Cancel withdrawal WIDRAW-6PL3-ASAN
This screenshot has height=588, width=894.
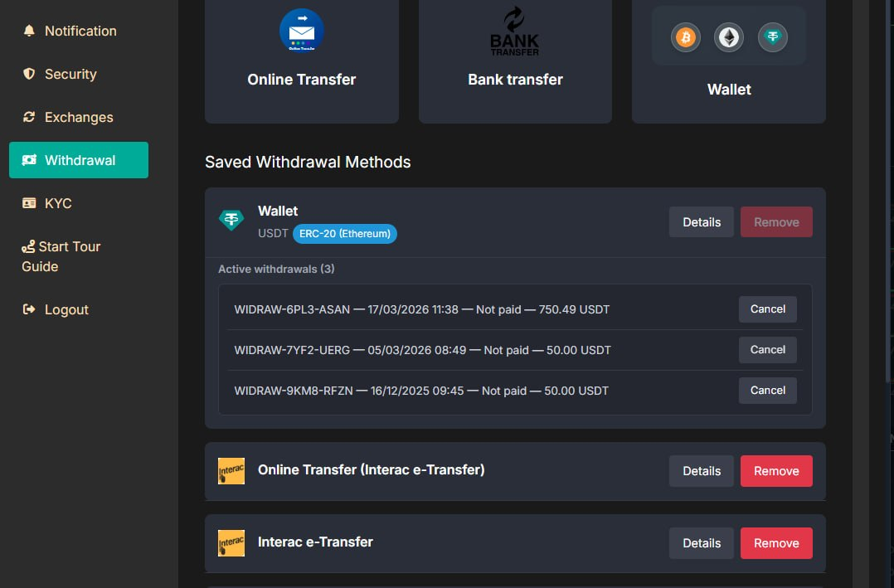767,309
